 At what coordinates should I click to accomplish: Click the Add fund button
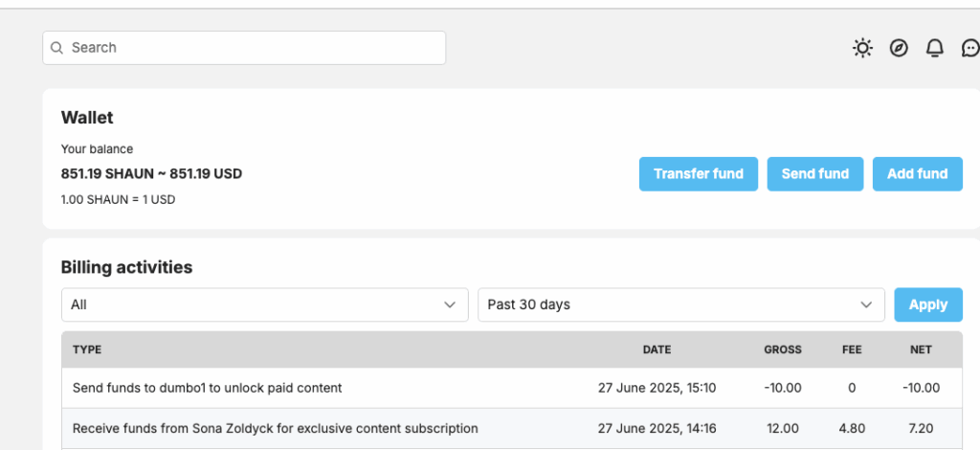pyautogui.click(x=918, y=173)
